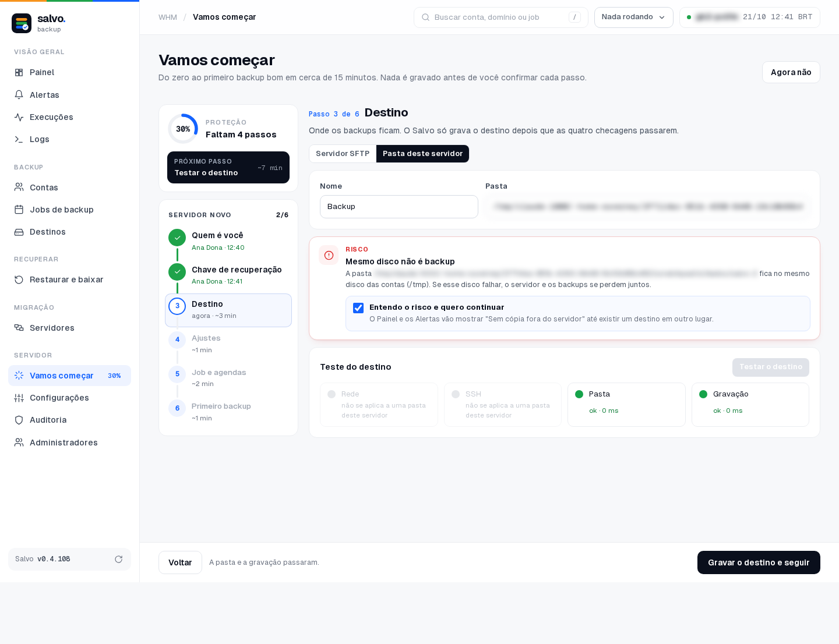Click the Pasta path input field
The height and width of the screenshot is (644, 839).
[647, 207]
